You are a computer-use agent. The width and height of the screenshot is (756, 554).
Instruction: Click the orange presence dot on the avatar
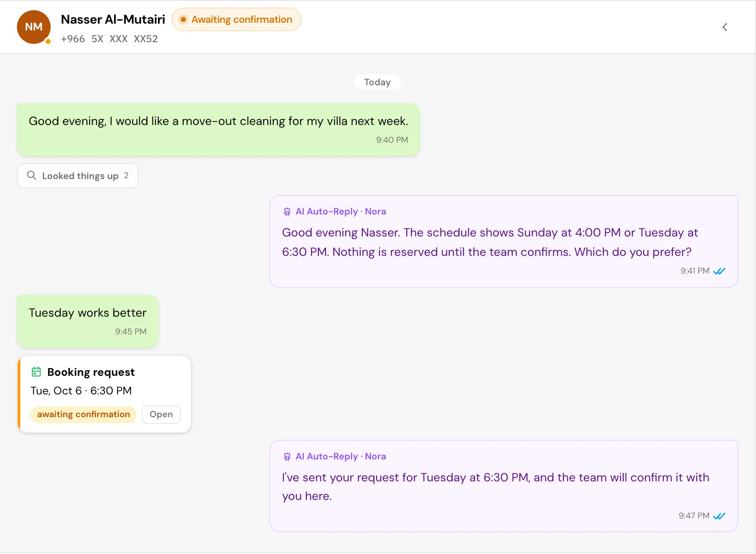point(48,41)
